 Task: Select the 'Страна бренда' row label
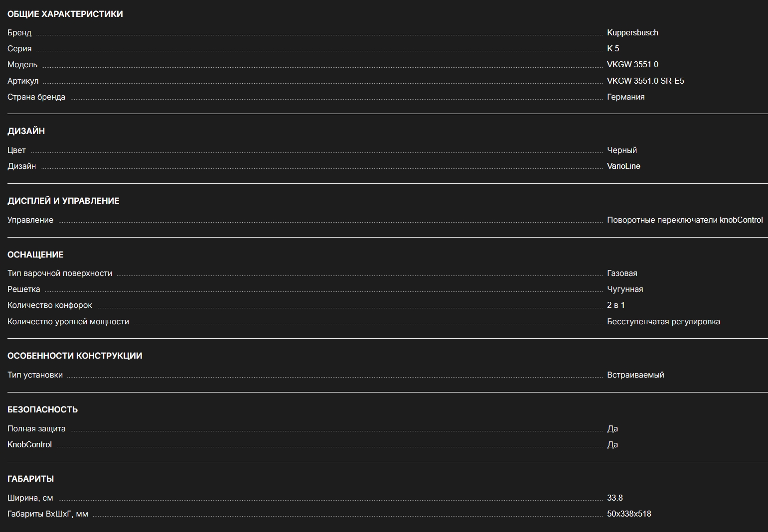[36, 97]
